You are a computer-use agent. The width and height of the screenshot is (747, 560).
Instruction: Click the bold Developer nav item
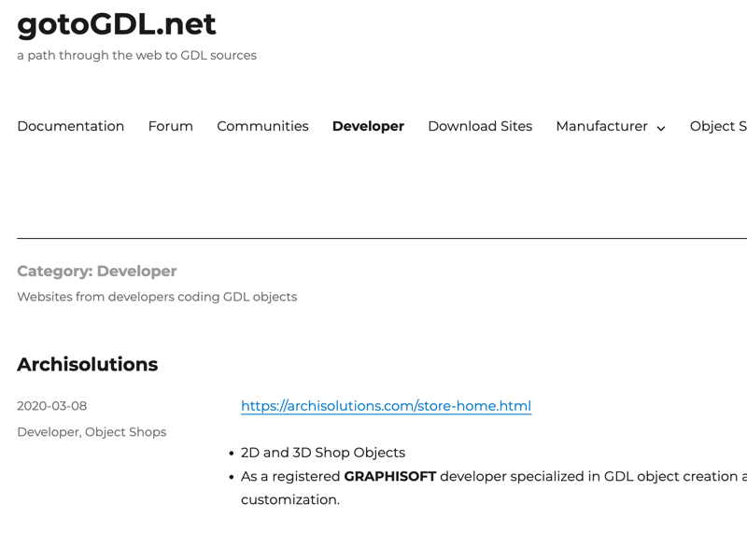point(368,126)
